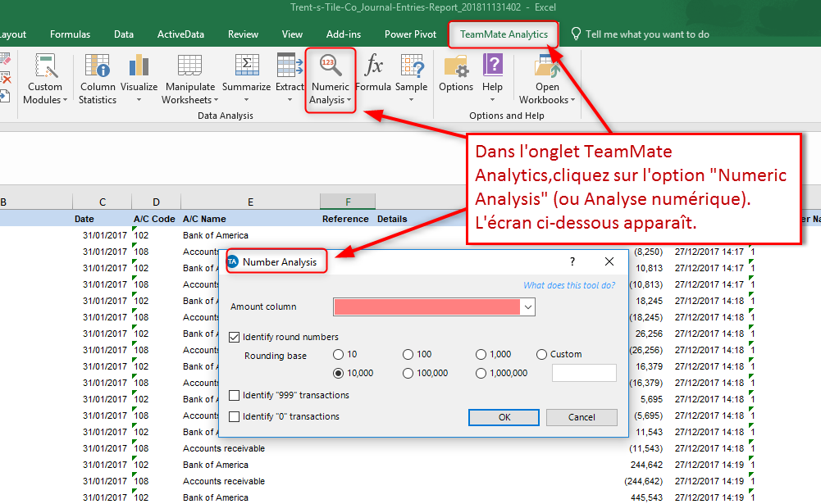The width and height of the screenshot is (821, 504).
Task: Click the "Tell me what you want to do" box
Action: coord(647,34)
